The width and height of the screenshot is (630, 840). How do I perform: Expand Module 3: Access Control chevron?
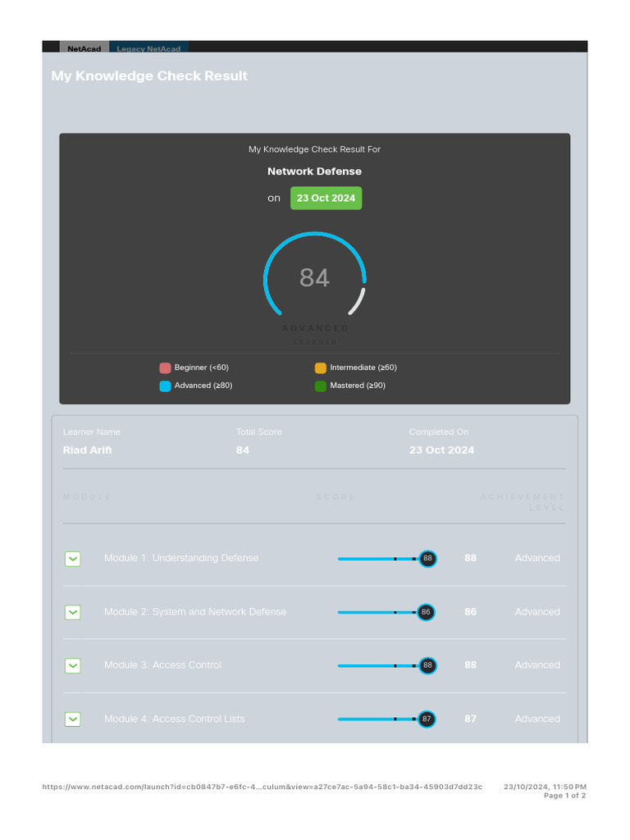[x=73, y=666]
